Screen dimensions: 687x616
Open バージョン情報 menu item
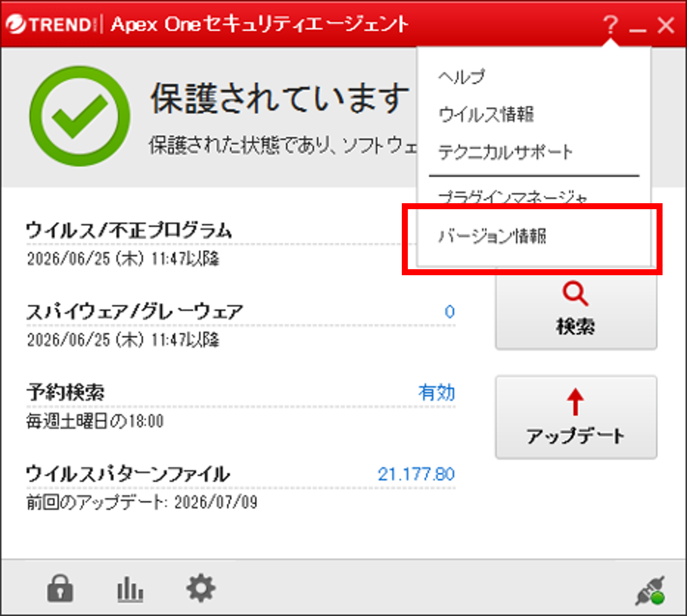[x=492, y=236]
